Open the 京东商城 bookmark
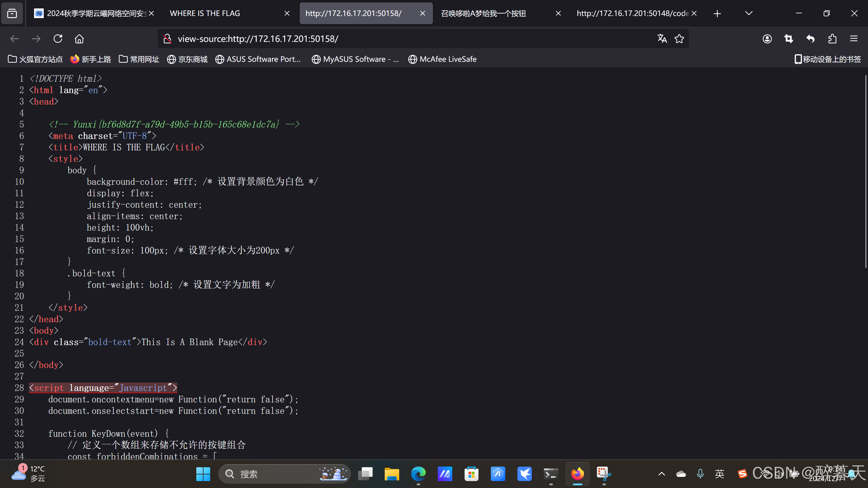Viewport: 868px width, 488px height. tap(187, 59)
